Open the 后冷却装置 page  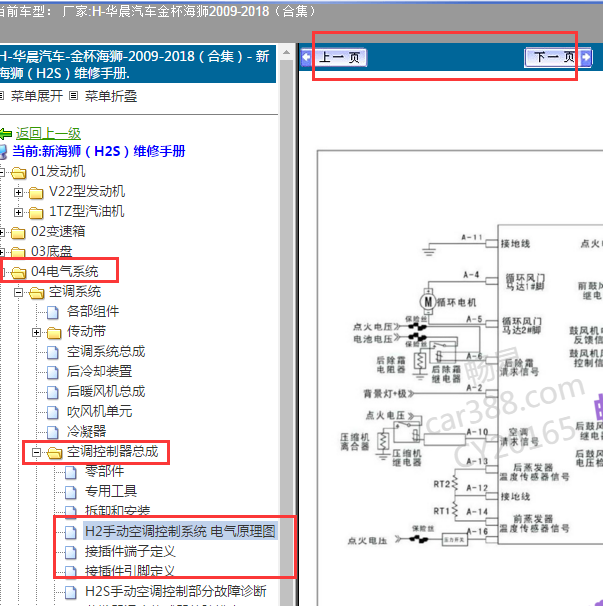coord(99,371)
